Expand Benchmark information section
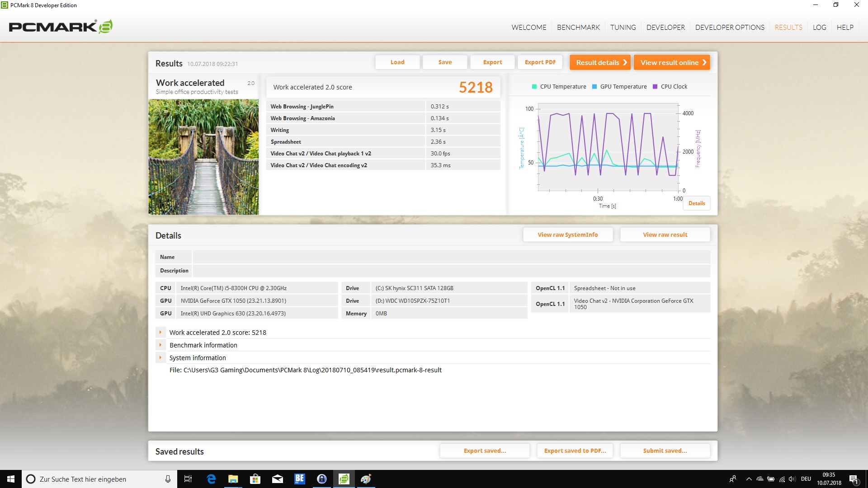 (160, 345)
